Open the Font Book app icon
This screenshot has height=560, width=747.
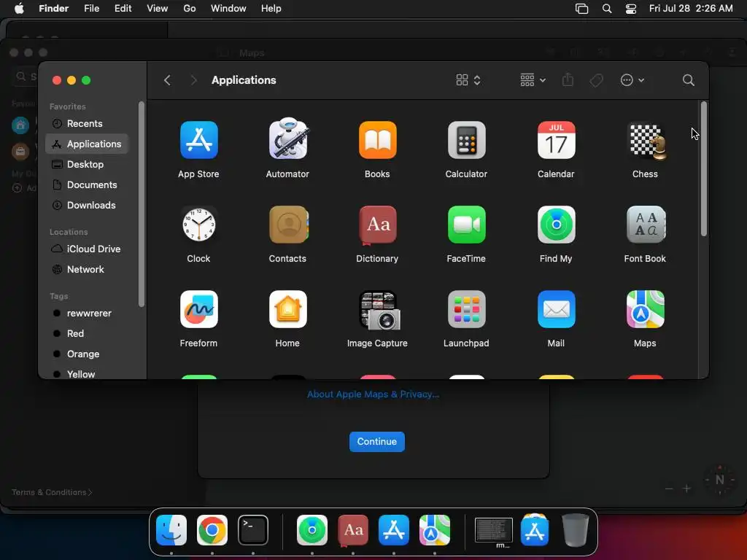tap(646, 225)
